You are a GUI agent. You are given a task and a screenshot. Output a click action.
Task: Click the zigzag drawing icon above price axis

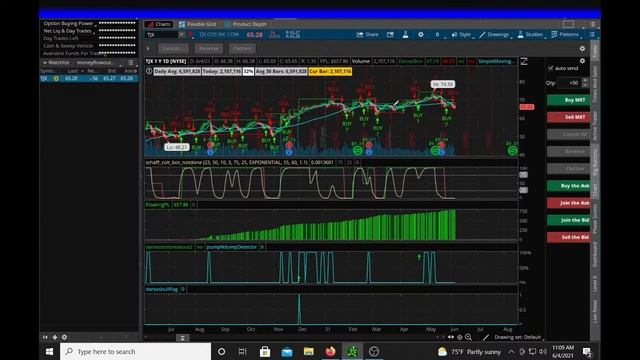tap(524, 61)
